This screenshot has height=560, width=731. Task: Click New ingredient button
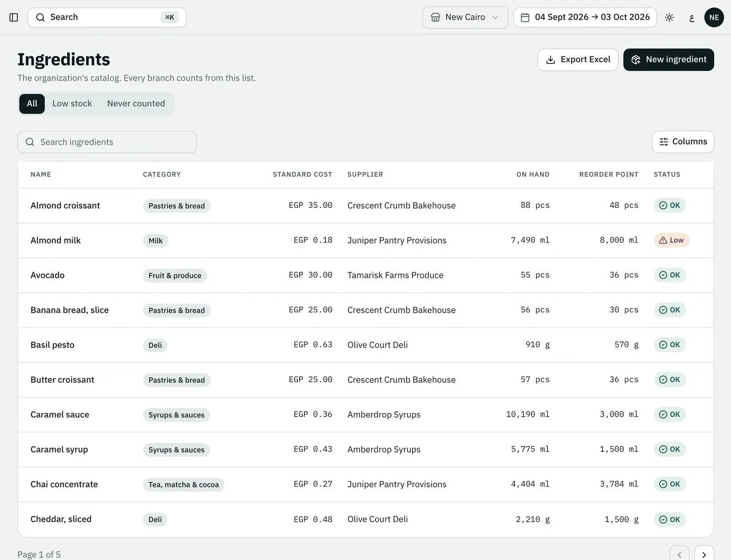[668, 60]
